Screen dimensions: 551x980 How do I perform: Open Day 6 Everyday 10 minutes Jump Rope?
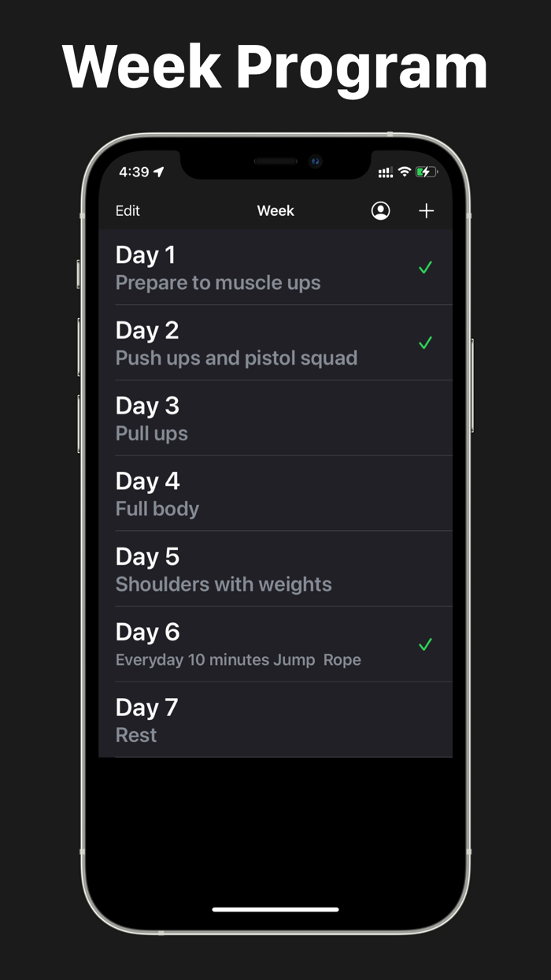point(236,644)
